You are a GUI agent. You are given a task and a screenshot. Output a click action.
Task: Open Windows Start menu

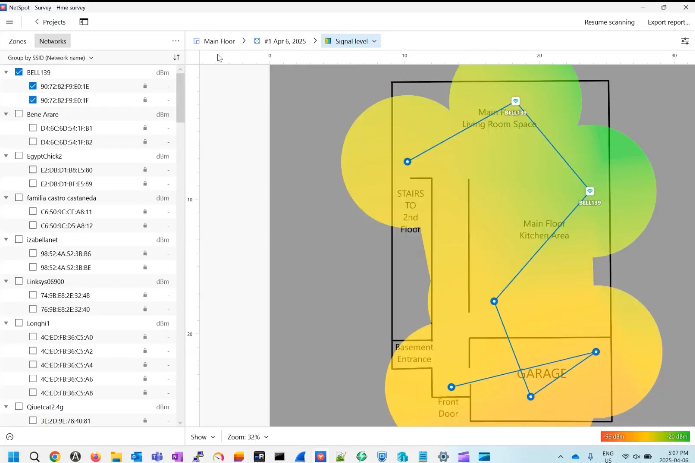[x=12, y=456]
